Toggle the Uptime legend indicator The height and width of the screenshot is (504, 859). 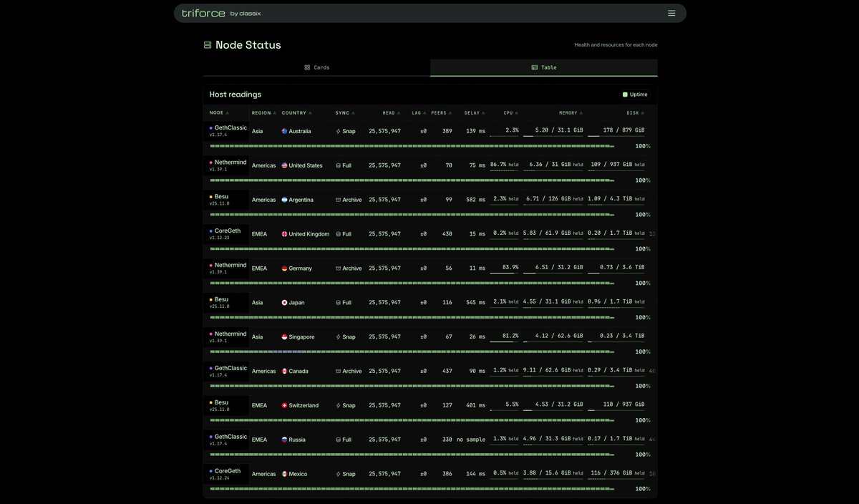tap(635, 94)
